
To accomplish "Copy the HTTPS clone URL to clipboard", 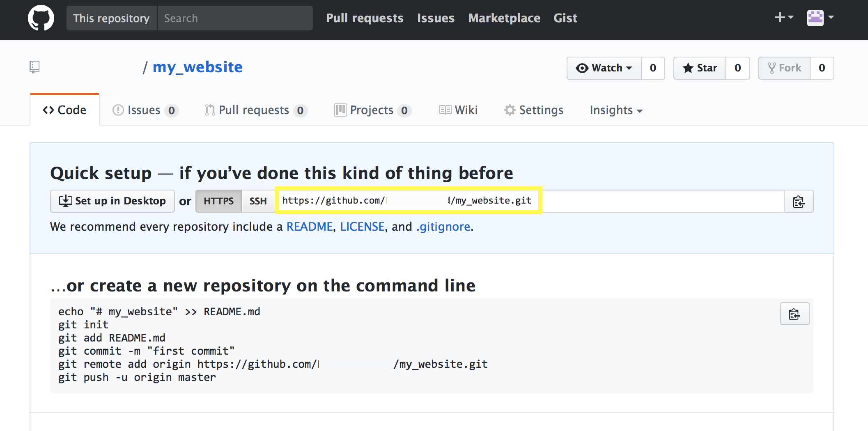I will [799, 201].
